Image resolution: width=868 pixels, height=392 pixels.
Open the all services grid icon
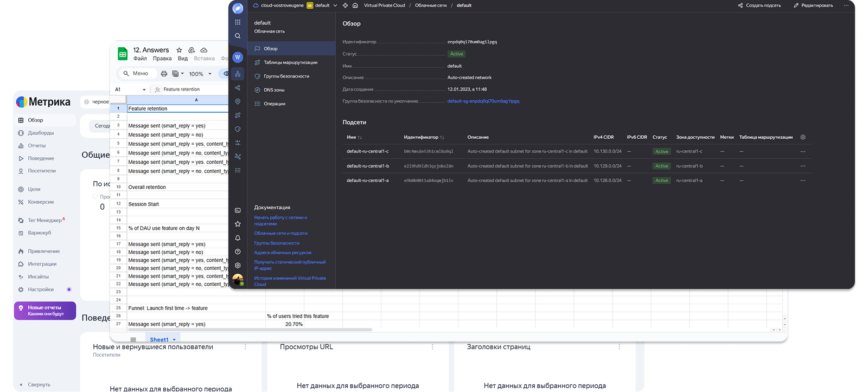click(238, 22)
